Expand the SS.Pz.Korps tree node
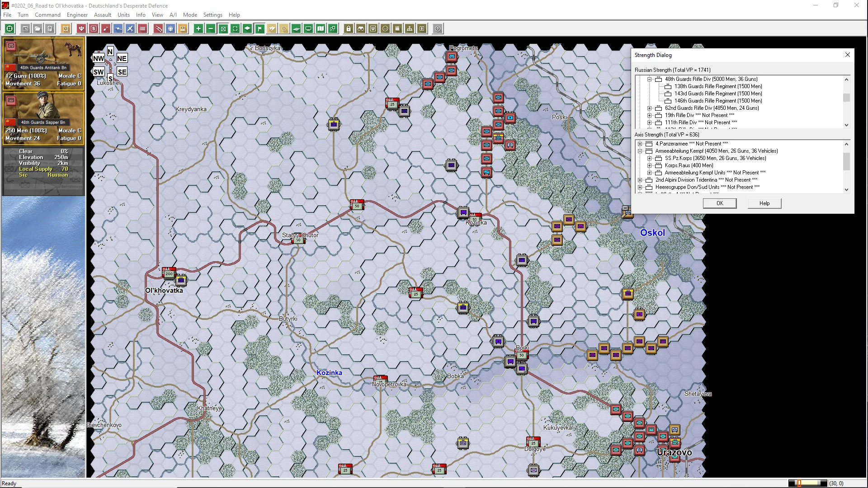The image size is (868, 488). coord(650,159)
